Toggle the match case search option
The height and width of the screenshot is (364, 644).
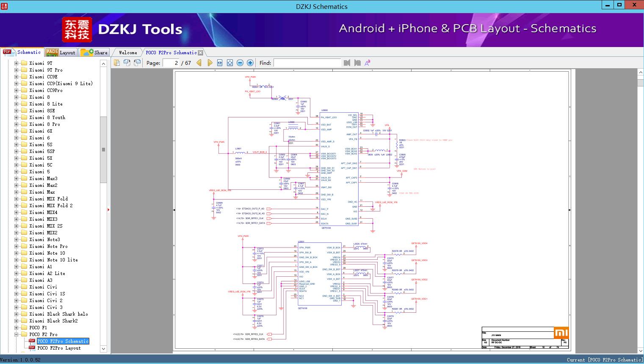click(368, 63)
